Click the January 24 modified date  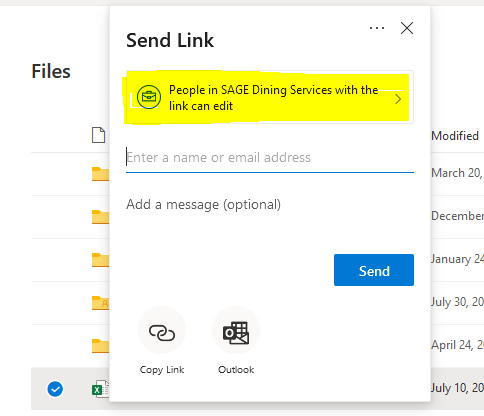[457, 259]
